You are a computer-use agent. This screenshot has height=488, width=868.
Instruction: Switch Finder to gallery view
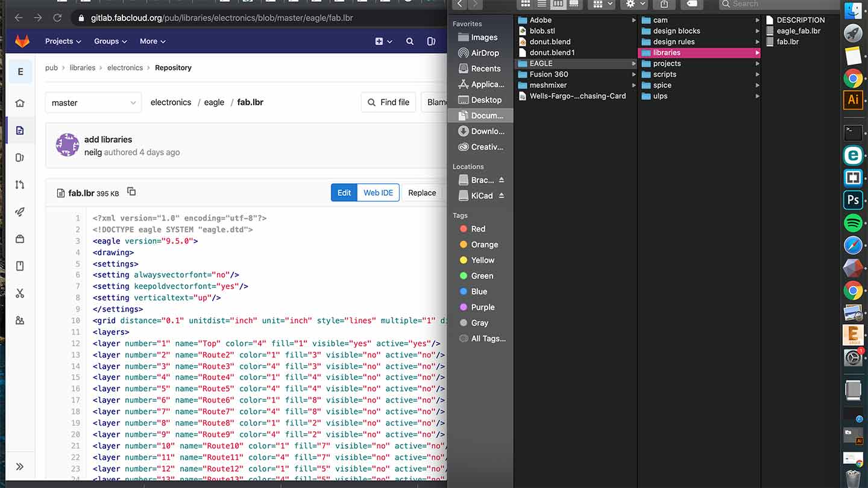(573, 4)
